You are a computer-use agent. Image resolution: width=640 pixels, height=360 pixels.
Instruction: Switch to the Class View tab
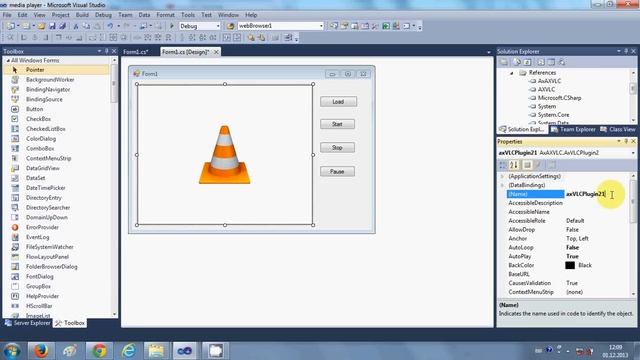click(618, 129)
